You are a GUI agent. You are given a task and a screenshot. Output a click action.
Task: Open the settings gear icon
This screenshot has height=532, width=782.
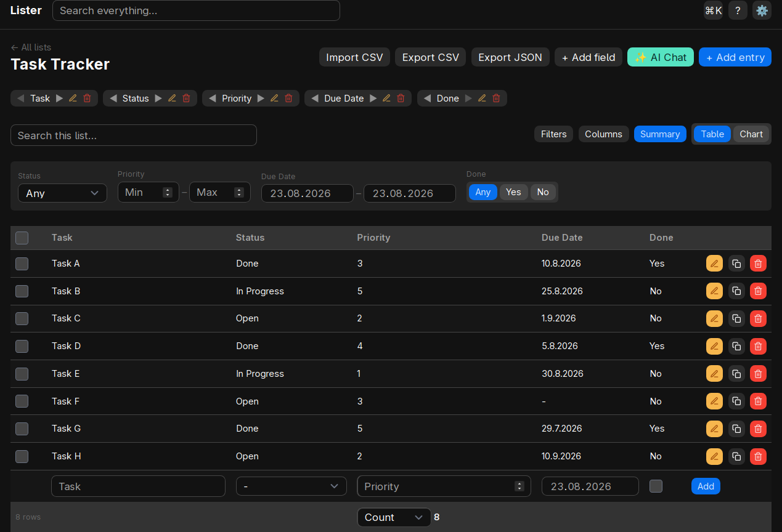(x=762, y=10)
